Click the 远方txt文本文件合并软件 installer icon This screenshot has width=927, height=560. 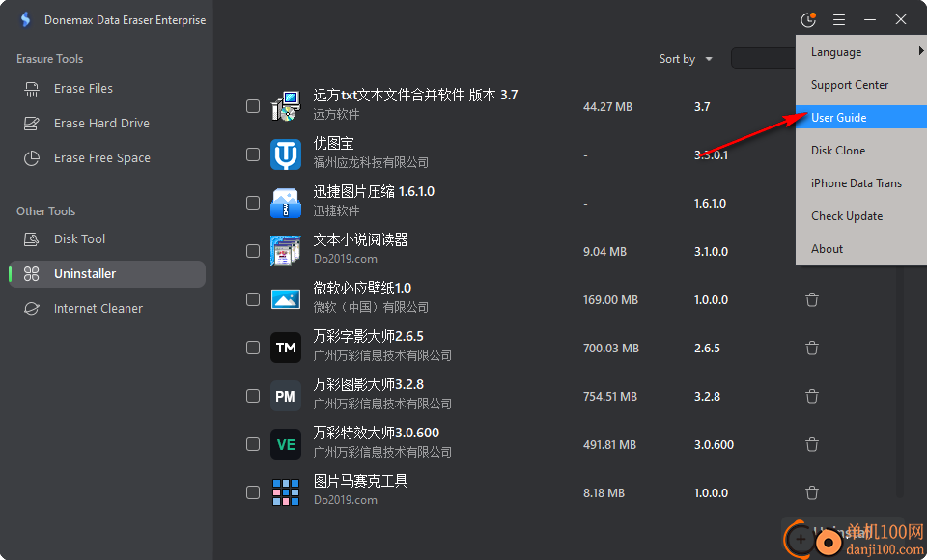[x=286, y=106]
